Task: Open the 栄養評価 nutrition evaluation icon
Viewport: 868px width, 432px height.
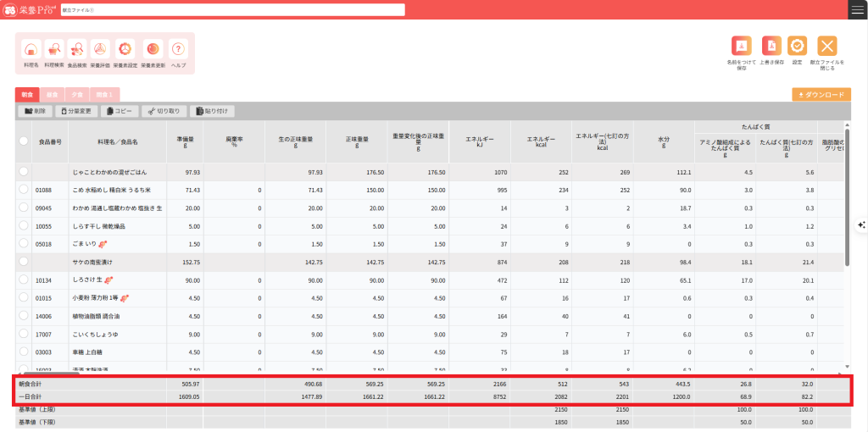Action: click(x=100, y=51)
